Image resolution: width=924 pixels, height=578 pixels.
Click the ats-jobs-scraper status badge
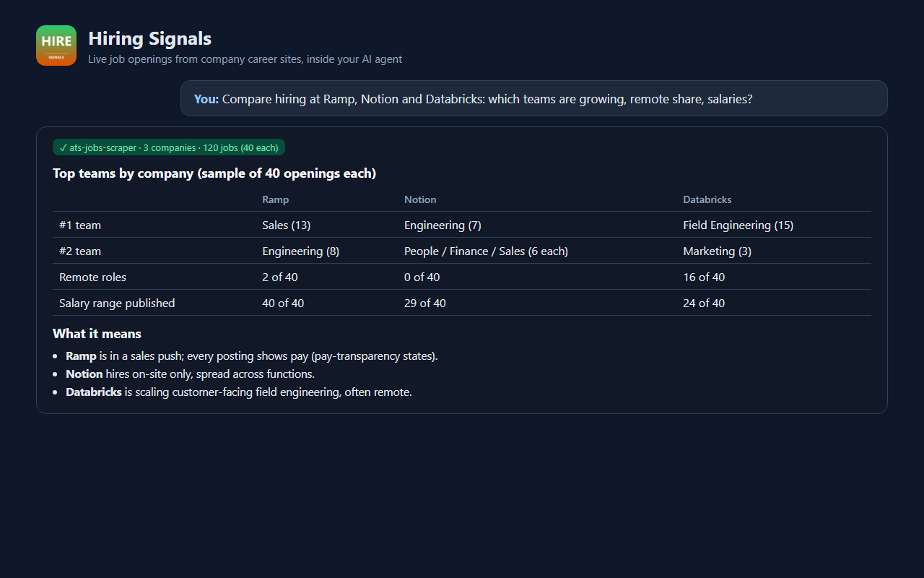pos(169,147)
